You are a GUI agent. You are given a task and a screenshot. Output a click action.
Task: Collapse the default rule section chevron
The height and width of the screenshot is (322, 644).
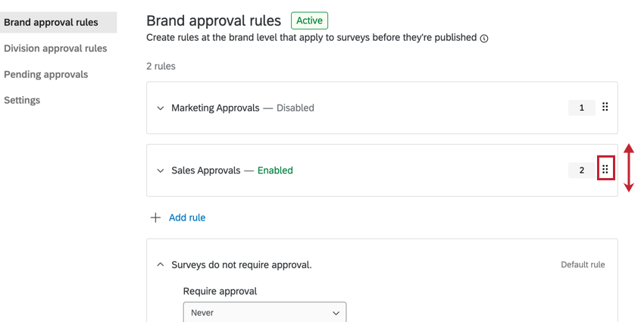[x=160, y=264]
